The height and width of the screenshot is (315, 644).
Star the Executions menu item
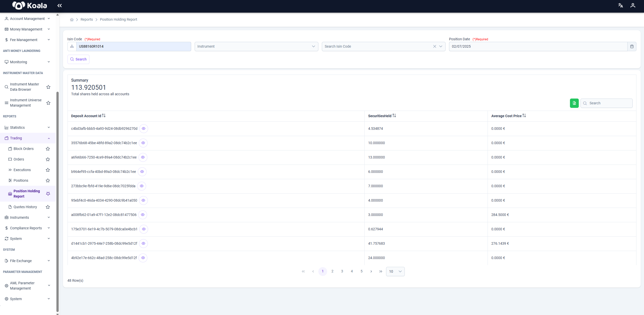pos(48,170)
